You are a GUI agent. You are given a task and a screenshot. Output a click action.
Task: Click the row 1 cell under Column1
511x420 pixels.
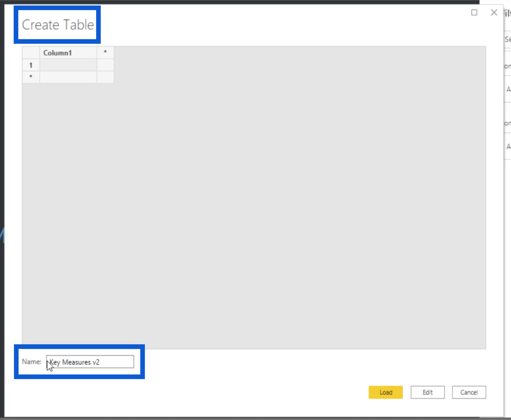click(x=68, y=65)
